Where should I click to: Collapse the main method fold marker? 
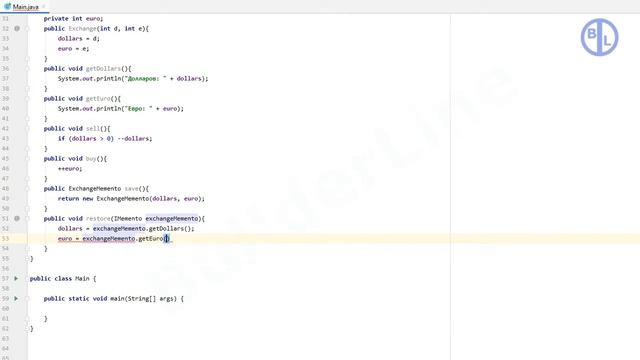pyautogui.click(x=27, y=298)
